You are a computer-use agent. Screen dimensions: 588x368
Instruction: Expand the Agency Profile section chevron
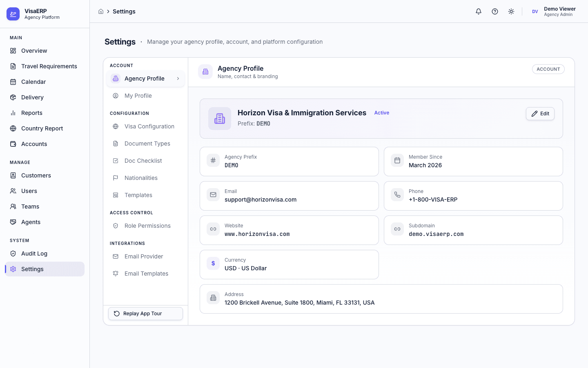(178, 78)
